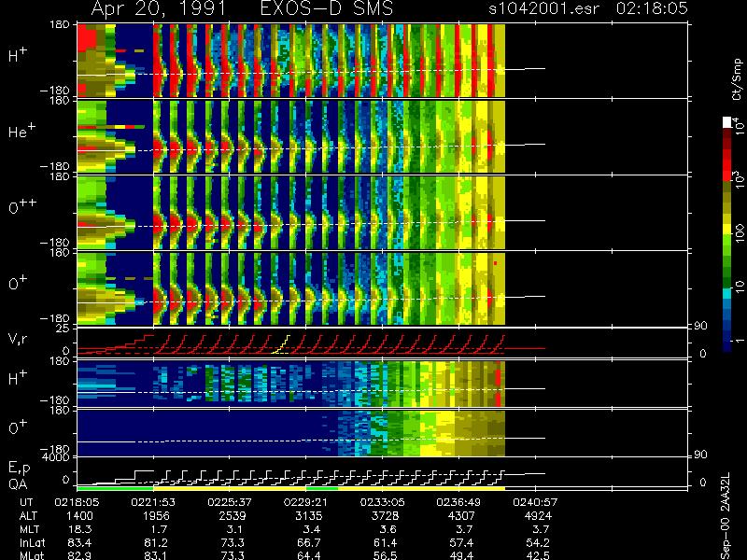Click the InLat value "57.4"
Screen dimensions: 747x560
461,543
